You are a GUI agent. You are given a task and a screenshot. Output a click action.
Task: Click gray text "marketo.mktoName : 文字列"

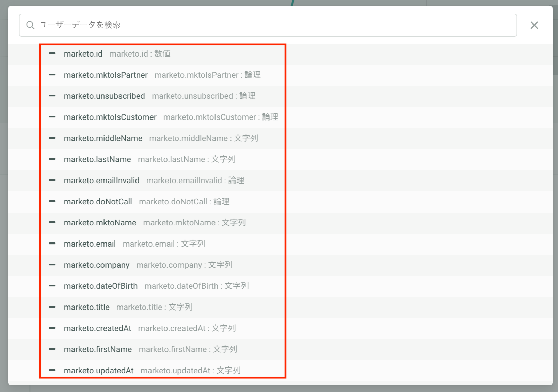(x=195, y=223)
